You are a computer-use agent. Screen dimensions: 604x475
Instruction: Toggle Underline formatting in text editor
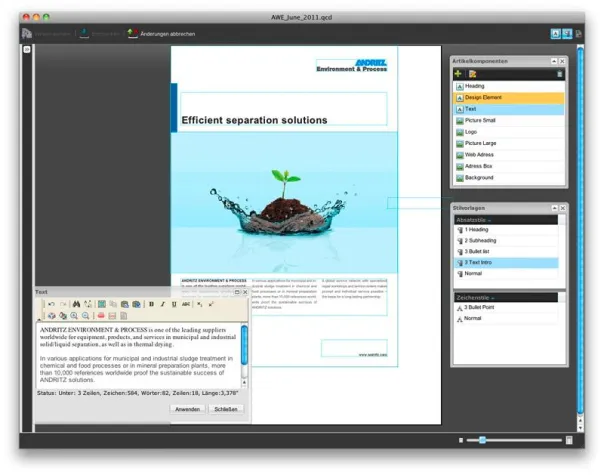[173, 303]
